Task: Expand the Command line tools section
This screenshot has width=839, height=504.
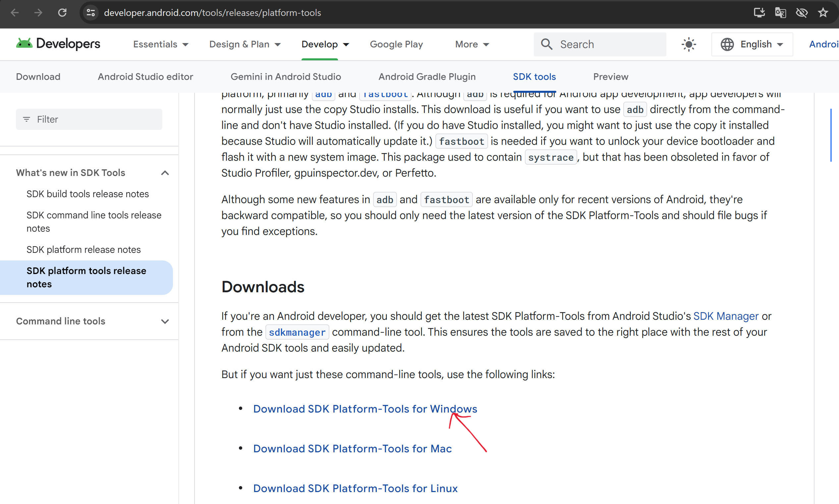Action: pos(165,321)
